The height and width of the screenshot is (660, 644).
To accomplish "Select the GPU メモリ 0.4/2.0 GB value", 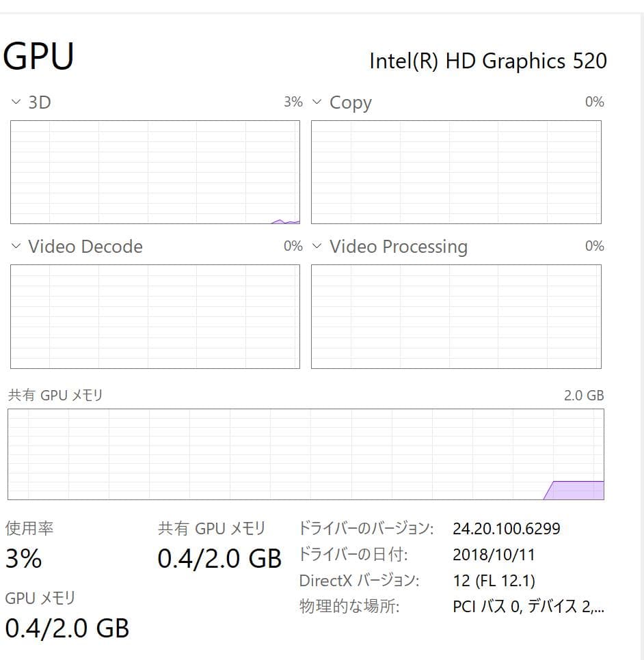I will [x=67, y=628].
